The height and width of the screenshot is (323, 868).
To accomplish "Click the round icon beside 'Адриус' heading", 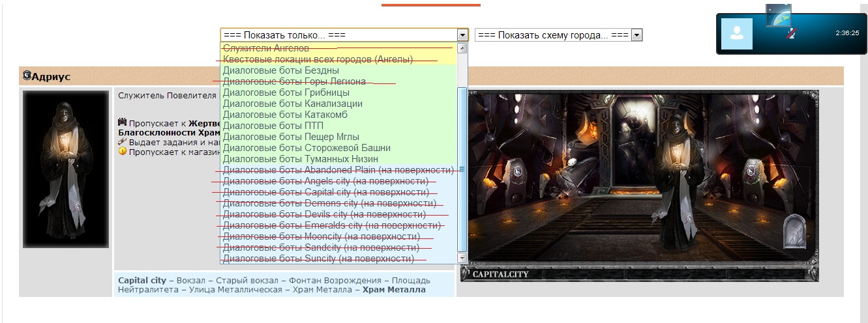I will (x=26, y=76).
